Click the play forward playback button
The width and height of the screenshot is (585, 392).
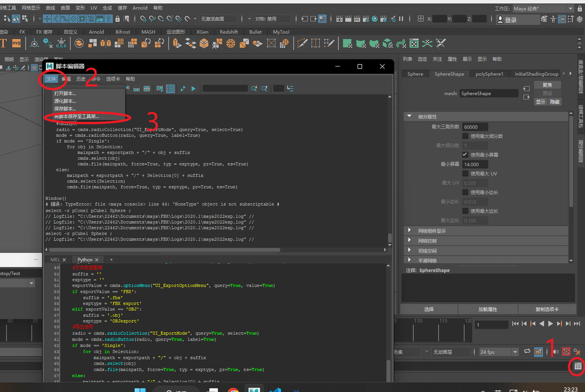[550, 323]
